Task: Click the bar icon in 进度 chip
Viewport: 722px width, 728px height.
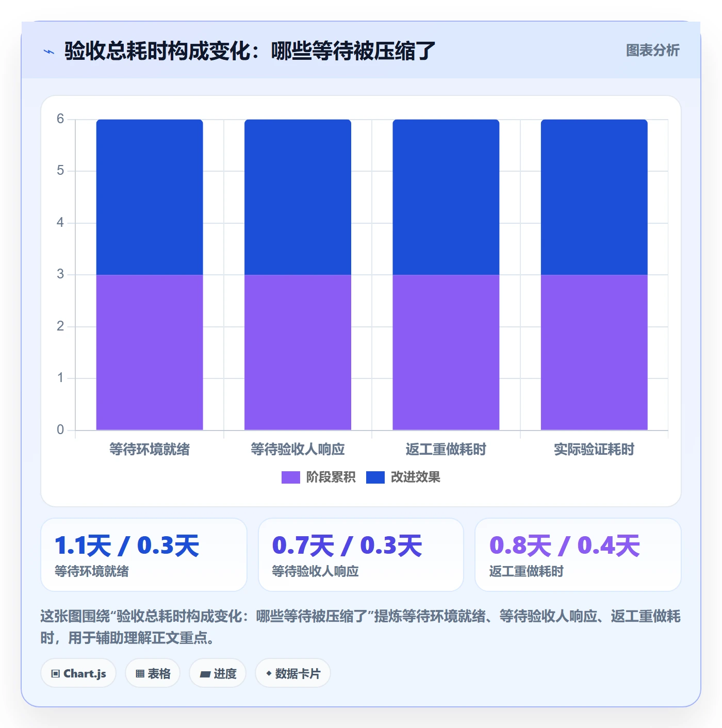Action: tap(205, 674)
